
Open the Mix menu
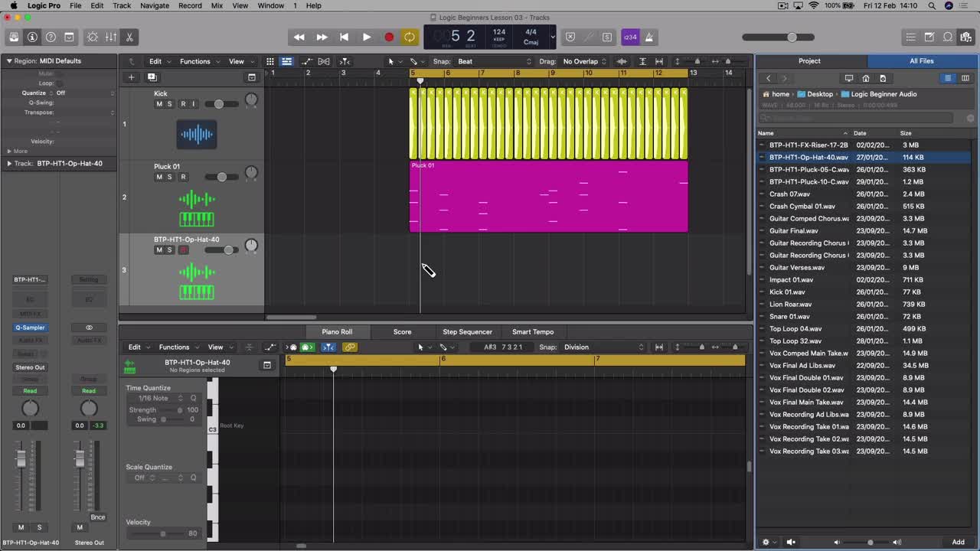pos(217,5)
